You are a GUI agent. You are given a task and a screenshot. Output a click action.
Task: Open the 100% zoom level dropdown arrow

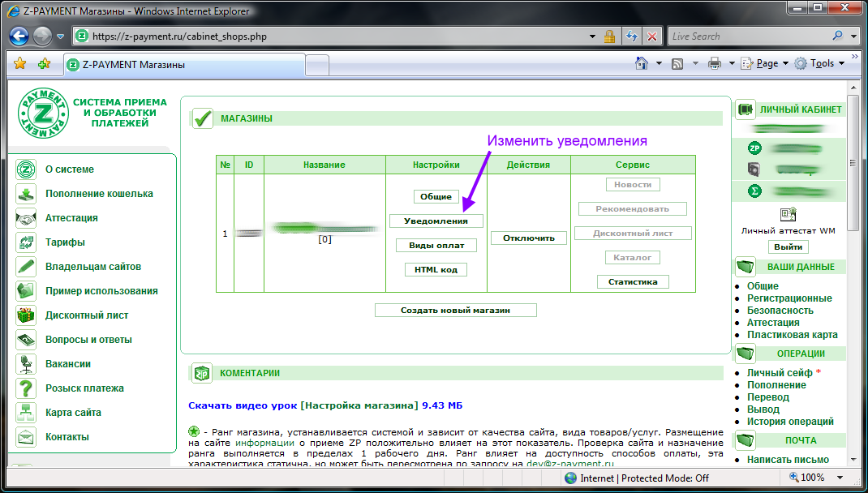coord(840,478)
